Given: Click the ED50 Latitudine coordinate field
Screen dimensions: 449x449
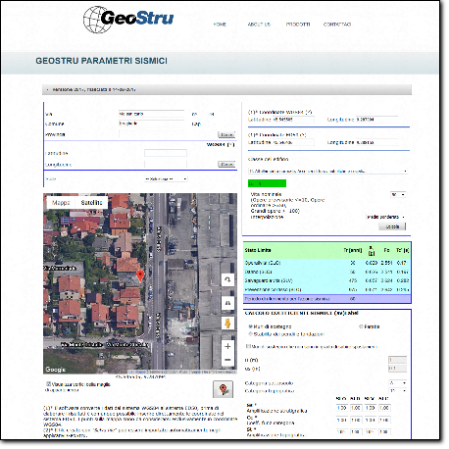Looking at the screenshot, I should [x=293, y=142].
